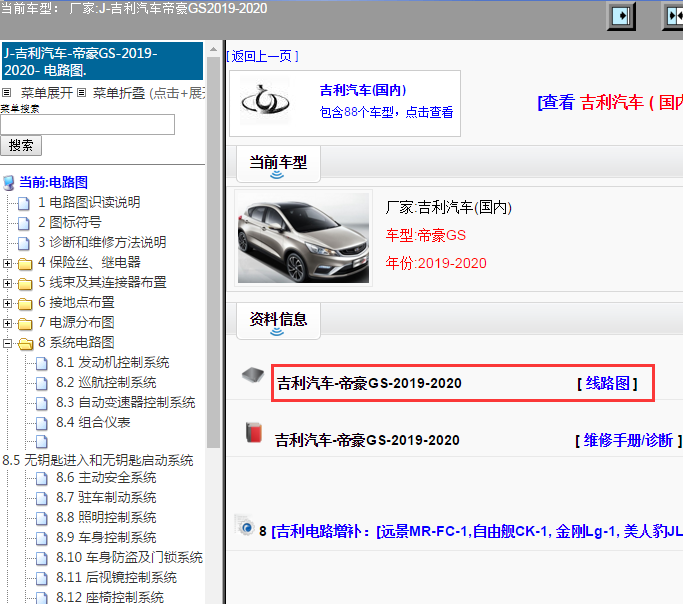Click the sidebar vertical scrollbar thumb
Image resolution: width=683 pixels, height=604 pixels.
[213, 252]
